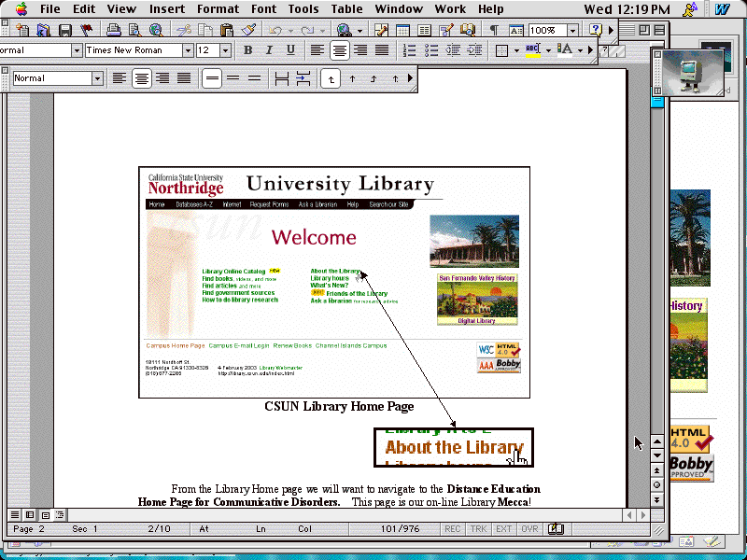Click Select Browse Object button

(x=657, y=485)
